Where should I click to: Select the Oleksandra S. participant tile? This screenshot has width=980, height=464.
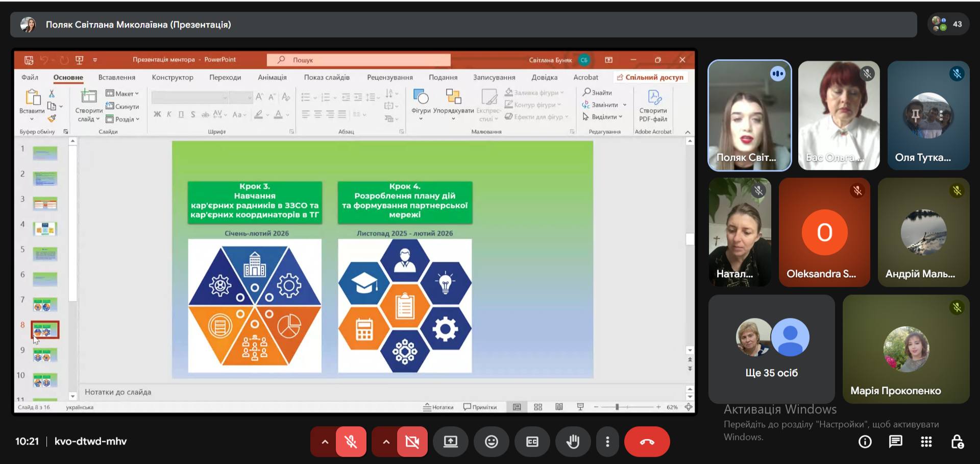tap(824, 232)
